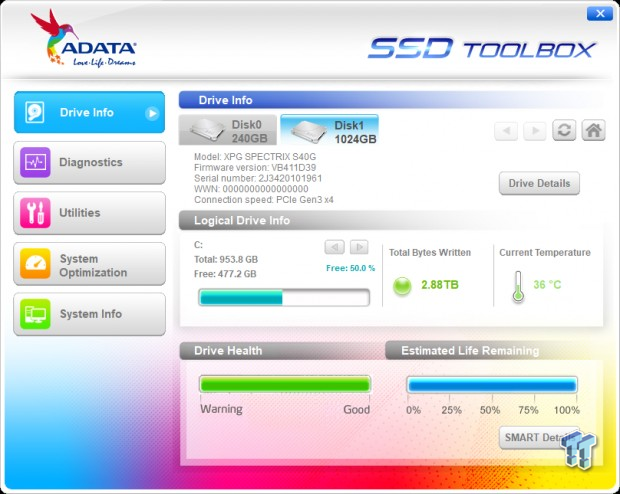Click the Drive Health green bar
620x494 pixels.
pyautogui.click(x=285, y=384)
